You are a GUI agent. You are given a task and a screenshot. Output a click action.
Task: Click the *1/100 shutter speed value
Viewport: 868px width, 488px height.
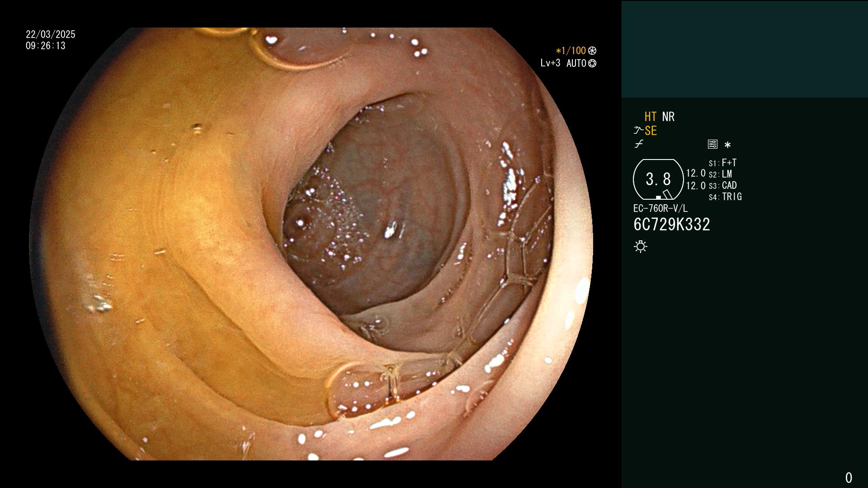(x=571, y=51)
